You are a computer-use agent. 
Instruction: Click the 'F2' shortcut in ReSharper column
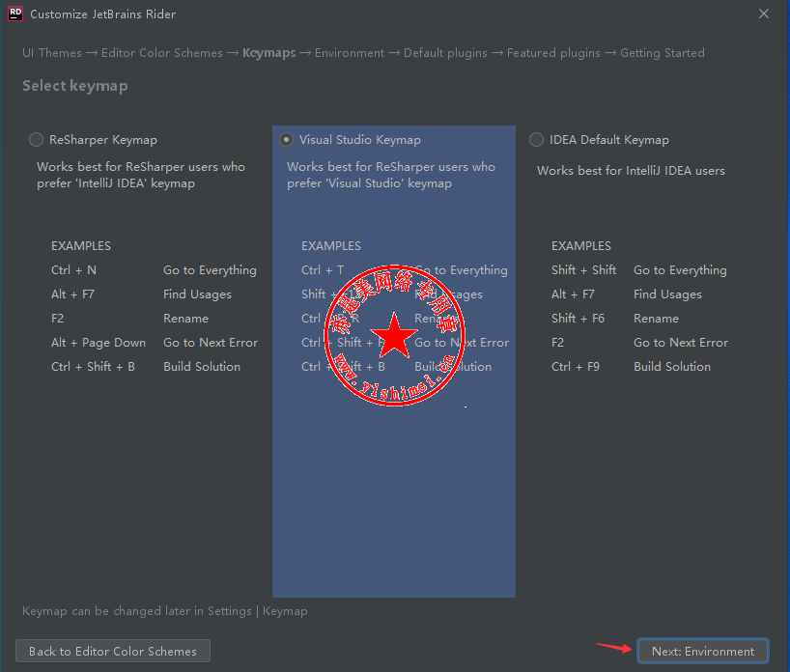[x=57, y=319]
